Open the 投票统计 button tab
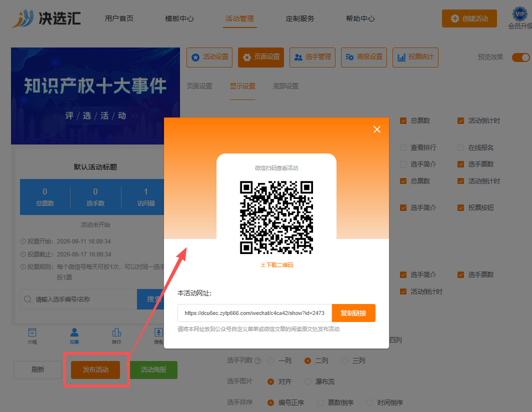This screenshot has height=412, width=532. point(415,57)
